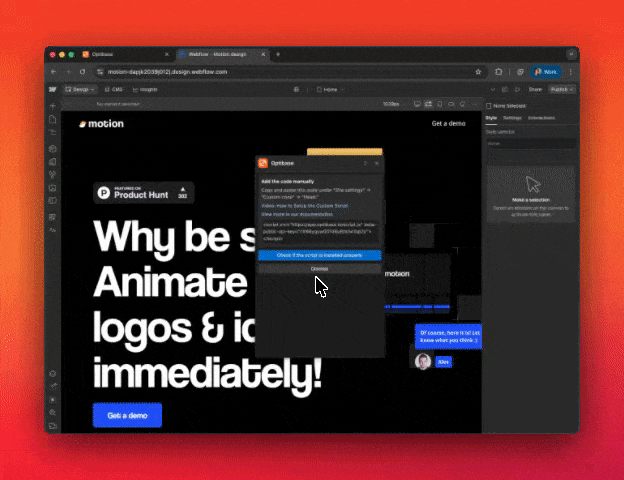
Task: Close the Optibase dialog with its X
Action: point(377,163)
